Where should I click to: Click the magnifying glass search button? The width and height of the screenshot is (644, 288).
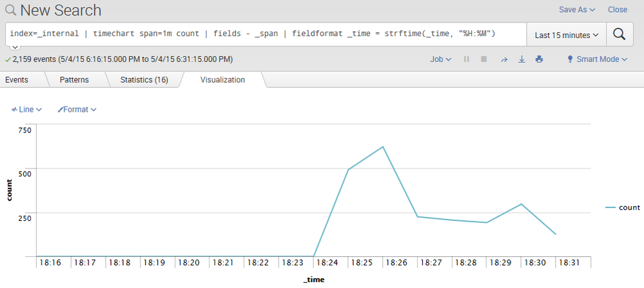pos(620,35)
